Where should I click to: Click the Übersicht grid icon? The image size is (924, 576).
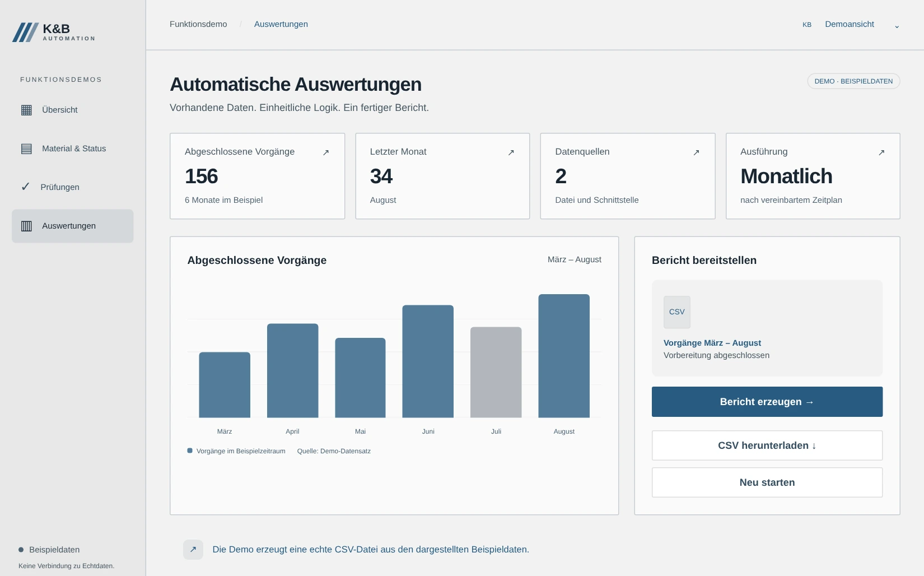(26, 110)
